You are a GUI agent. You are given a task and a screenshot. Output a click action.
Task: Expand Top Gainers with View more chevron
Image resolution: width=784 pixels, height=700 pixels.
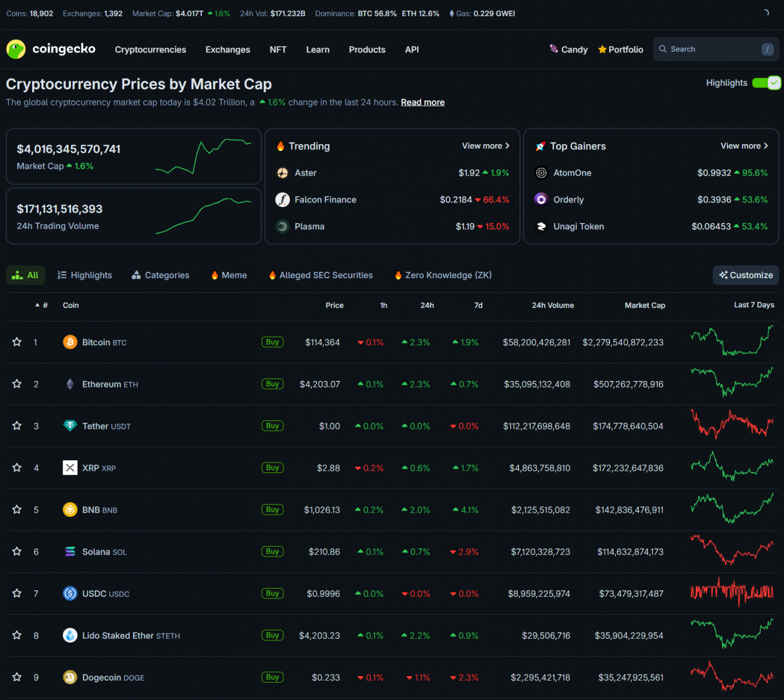tap(765, 146)
